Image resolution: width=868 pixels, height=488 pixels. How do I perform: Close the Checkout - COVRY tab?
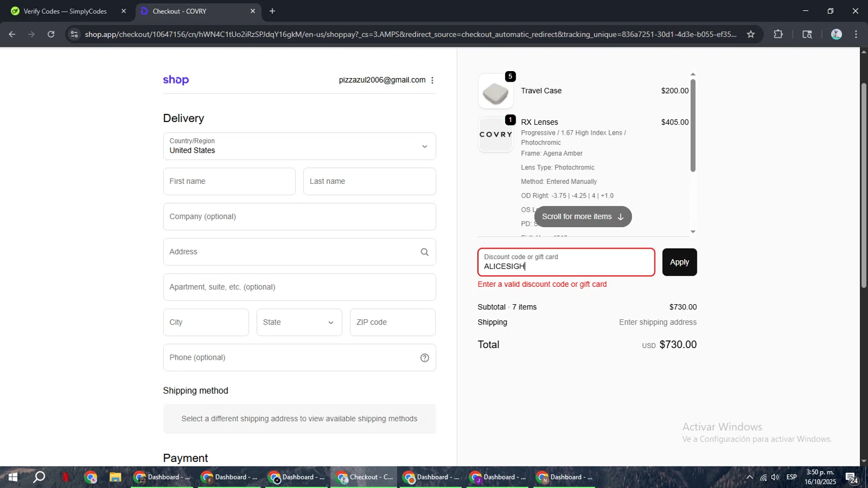click(252, 11)
